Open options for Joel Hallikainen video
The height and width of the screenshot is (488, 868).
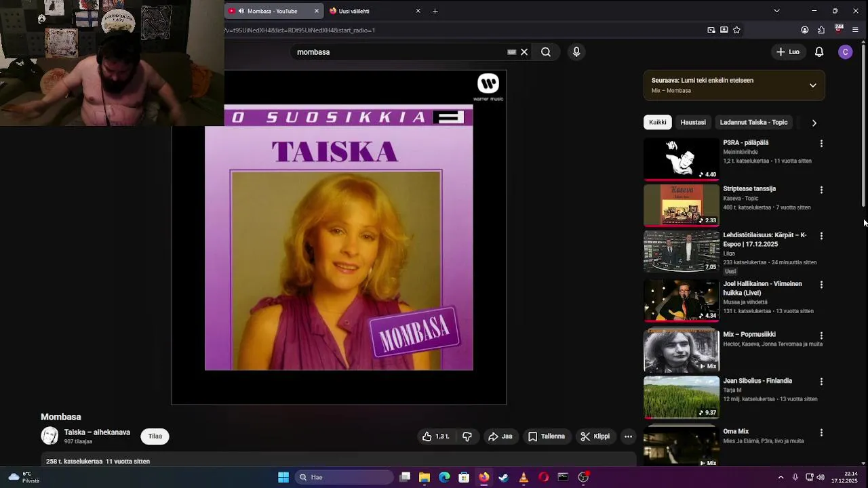[x=821, y=285]
